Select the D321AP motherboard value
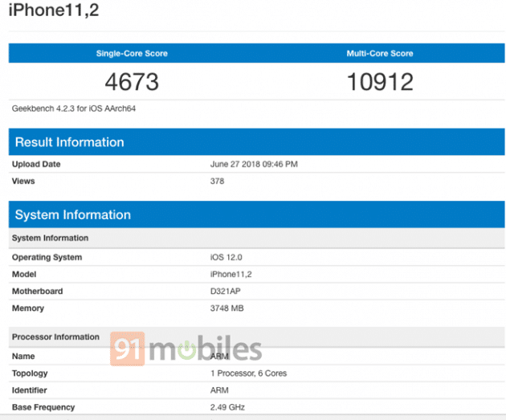506x420 pixels. coord(228,291)
